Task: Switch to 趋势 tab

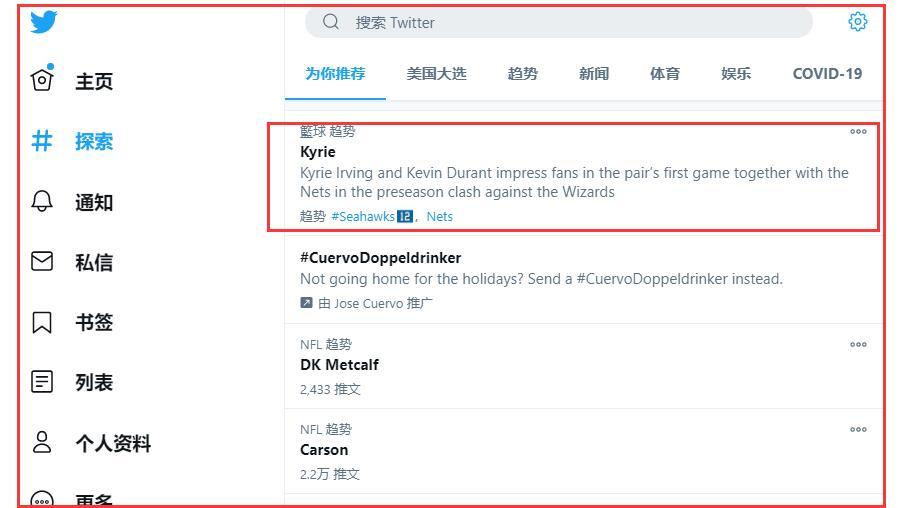Action: coord(522,74)
